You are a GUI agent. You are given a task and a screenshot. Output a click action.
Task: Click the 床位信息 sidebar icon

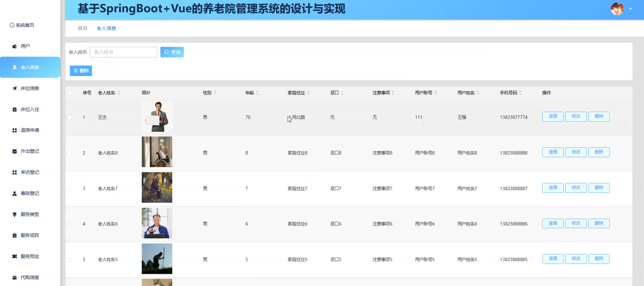click(x=15, y=88)
